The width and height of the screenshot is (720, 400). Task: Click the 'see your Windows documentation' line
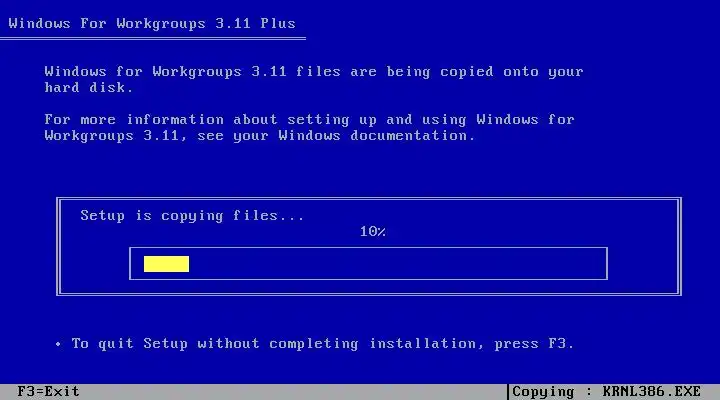259,136
